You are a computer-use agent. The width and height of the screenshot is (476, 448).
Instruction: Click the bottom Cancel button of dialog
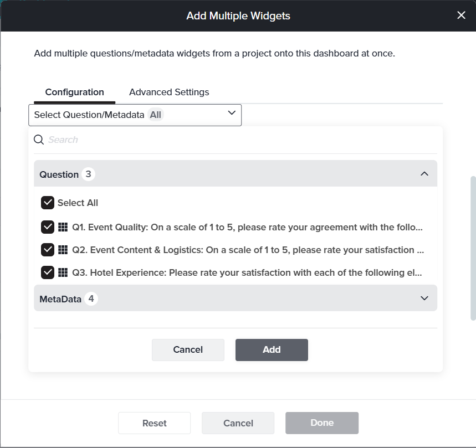(x=238, y=423)
